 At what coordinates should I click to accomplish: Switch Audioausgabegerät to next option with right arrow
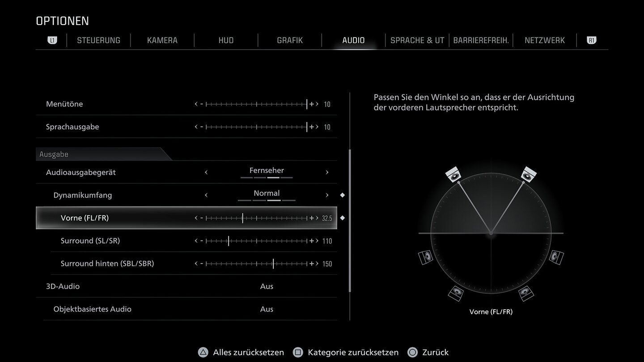[327, 173]
